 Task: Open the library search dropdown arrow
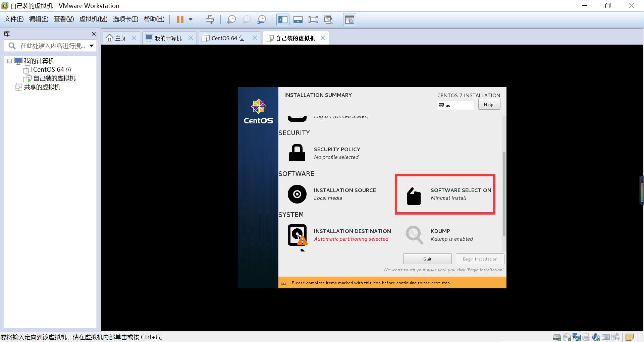point(92,46)
